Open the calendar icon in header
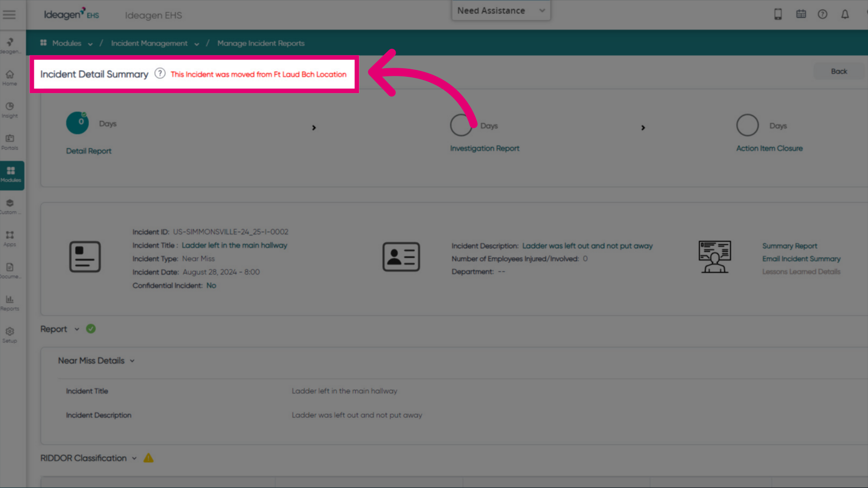Screen dimensions: 868x488 click(x=801, y=14)
